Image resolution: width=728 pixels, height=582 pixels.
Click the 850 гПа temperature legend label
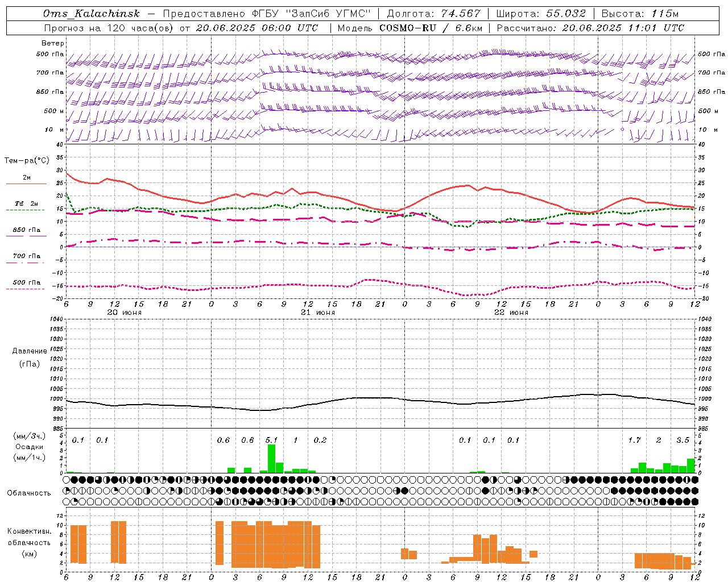pyautogui.click(x=27, y=230)
